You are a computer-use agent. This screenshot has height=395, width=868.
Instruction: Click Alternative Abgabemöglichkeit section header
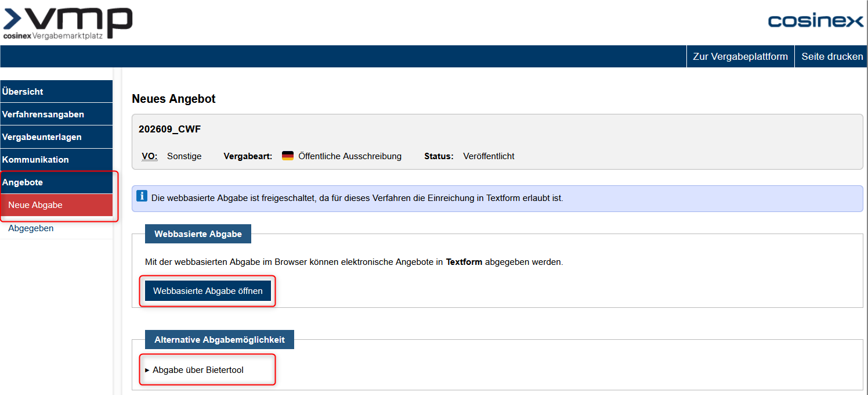coord(219,340)
